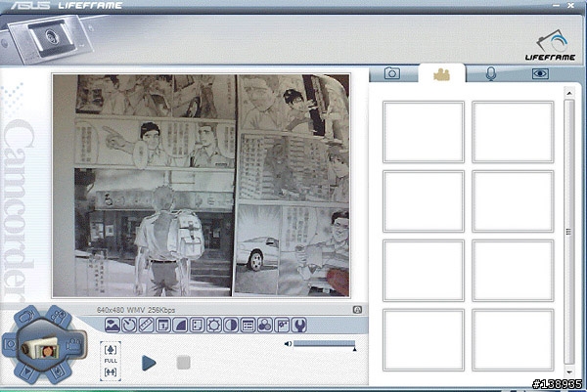Select voice recorder mode on hexagon wheel
The width and height of the screenshot is (587, 392).
[59, 372]
